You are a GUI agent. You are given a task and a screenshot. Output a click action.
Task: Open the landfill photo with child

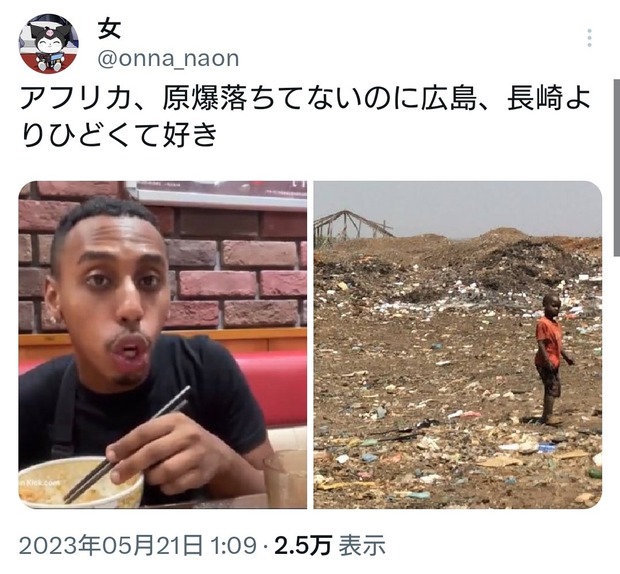[457, 345]
